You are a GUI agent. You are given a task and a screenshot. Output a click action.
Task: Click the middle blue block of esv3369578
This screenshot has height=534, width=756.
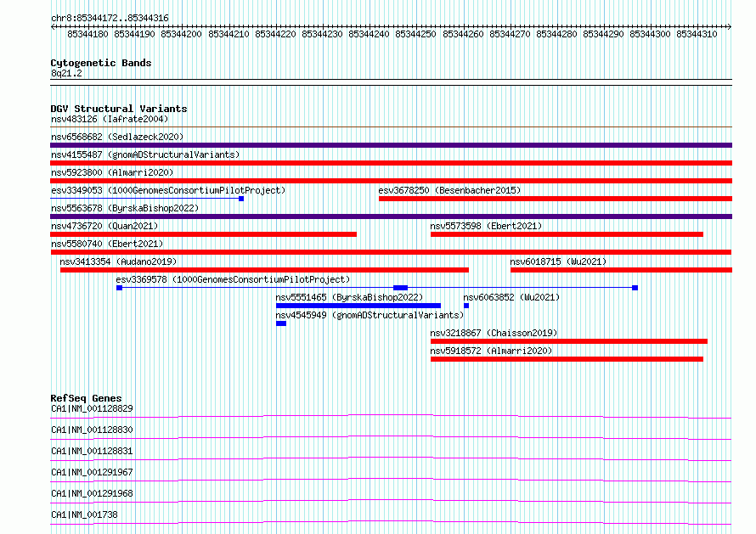coord(401,288)
